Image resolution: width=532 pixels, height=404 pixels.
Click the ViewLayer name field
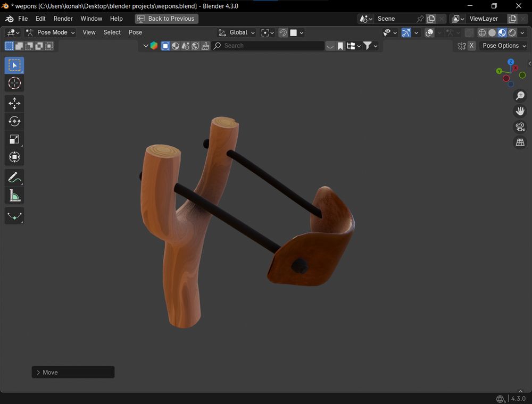[486, 19]
